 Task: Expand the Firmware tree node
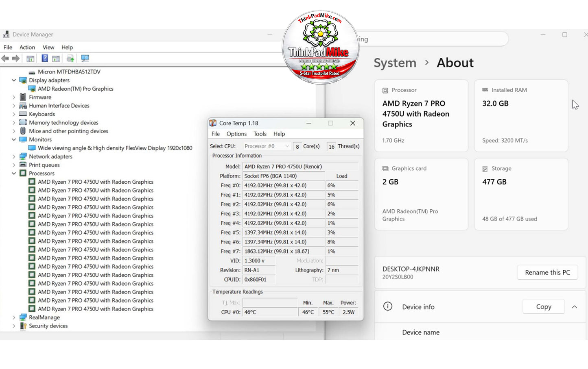pyautogui.click(x=14, y=97)
